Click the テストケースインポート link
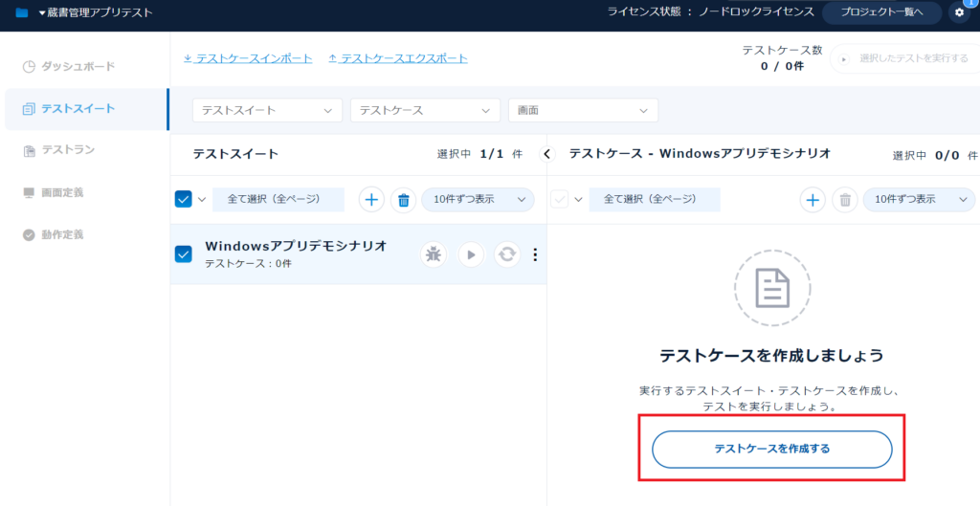Screen dimensions: 980x506 point(248,58)
